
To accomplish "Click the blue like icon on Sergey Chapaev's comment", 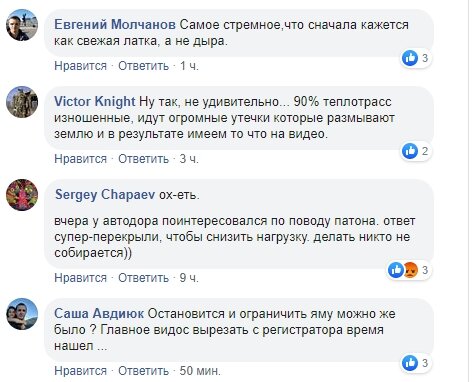I will (x=396, y=270).
